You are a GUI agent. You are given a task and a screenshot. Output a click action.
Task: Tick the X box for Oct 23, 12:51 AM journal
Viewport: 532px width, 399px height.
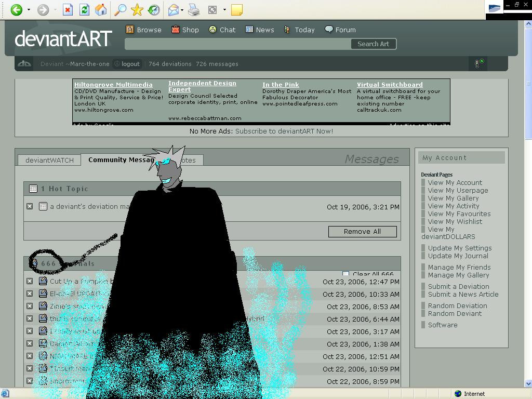tap(30, 356)
